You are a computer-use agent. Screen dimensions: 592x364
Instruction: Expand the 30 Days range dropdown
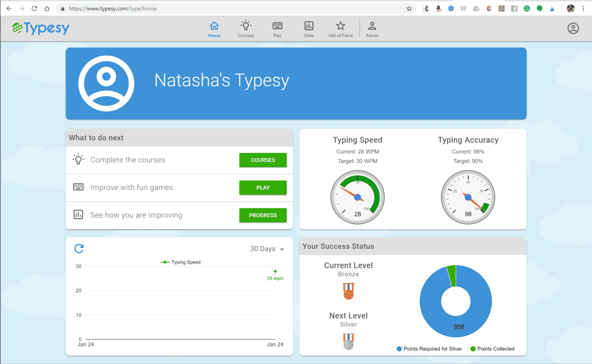pos(267,249)
